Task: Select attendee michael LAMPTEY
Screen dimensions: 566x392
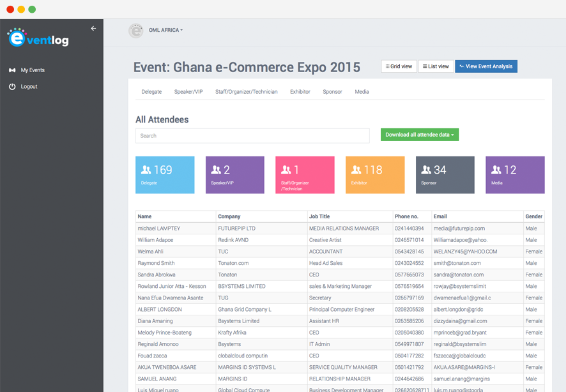Action: (159, 229)
